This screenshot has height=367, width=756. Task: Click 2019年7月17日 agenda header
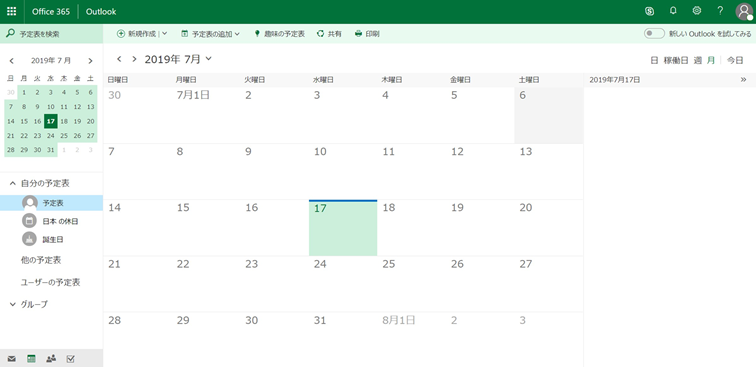click(615, 80)
